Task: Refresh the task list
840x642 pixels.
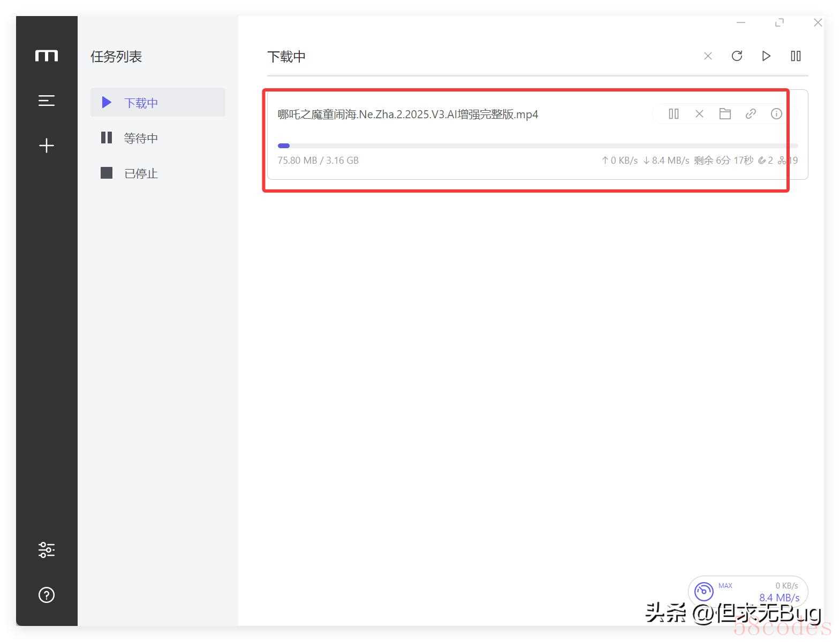Action: [737, 56]
